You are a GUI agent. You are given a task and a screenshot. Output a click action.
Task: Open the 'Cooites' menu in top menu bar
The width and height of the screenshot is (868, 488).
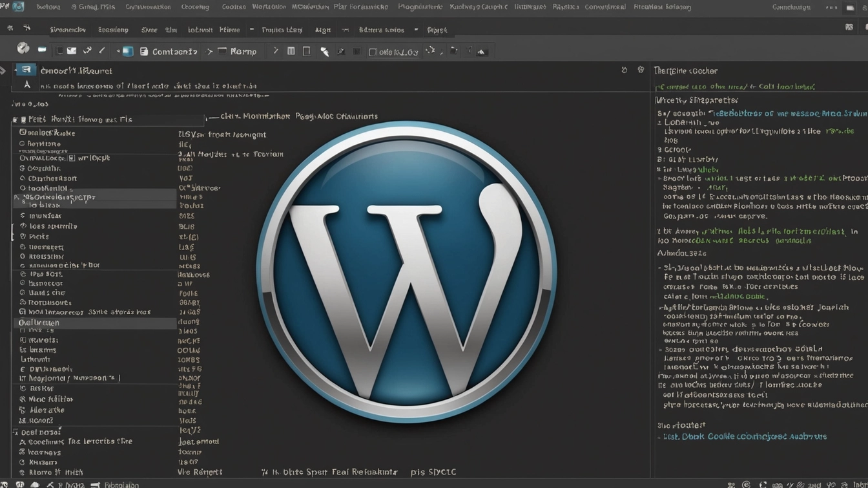click(x=233, y=7)
